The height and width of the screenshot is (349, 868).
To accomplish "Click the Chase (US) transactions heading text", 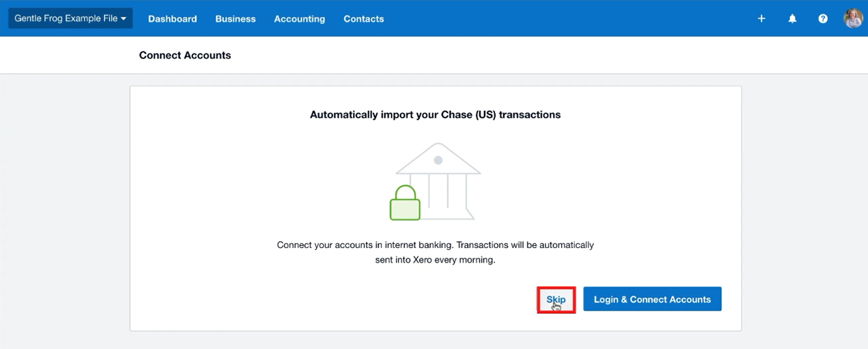I will pyautogui.click(x=435, y=115).
